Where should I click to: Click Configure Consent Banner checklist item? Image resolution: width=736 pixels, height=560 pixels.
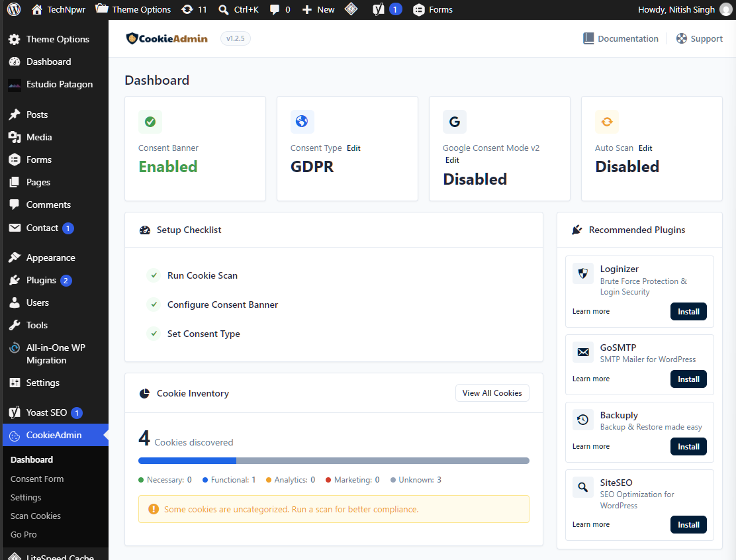(222, 304)
